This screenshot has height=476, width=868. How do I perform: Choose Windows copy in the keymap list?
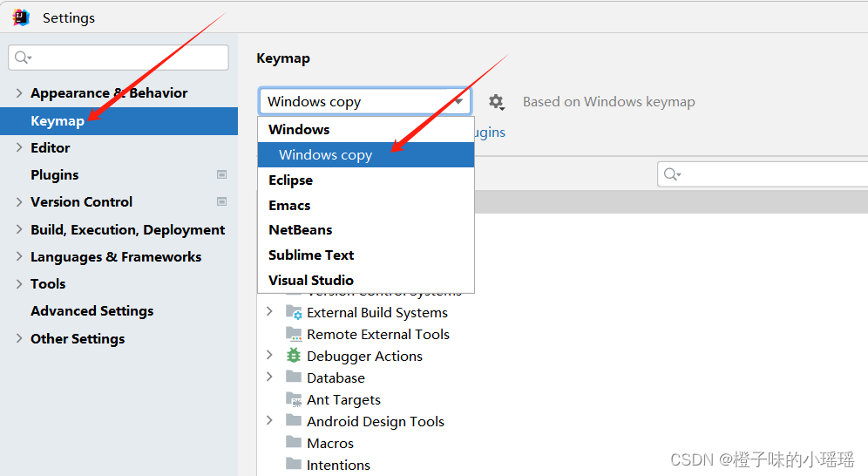click(366, 155)
